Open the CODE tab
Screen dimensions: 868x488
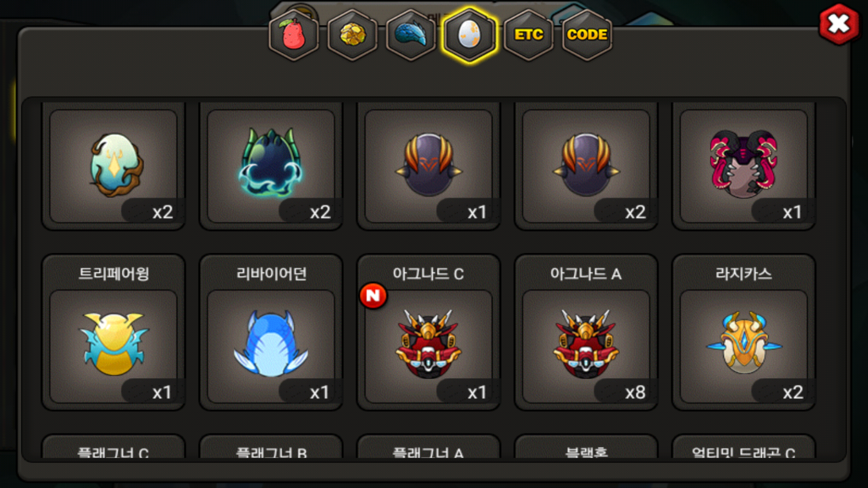point(587,35)
